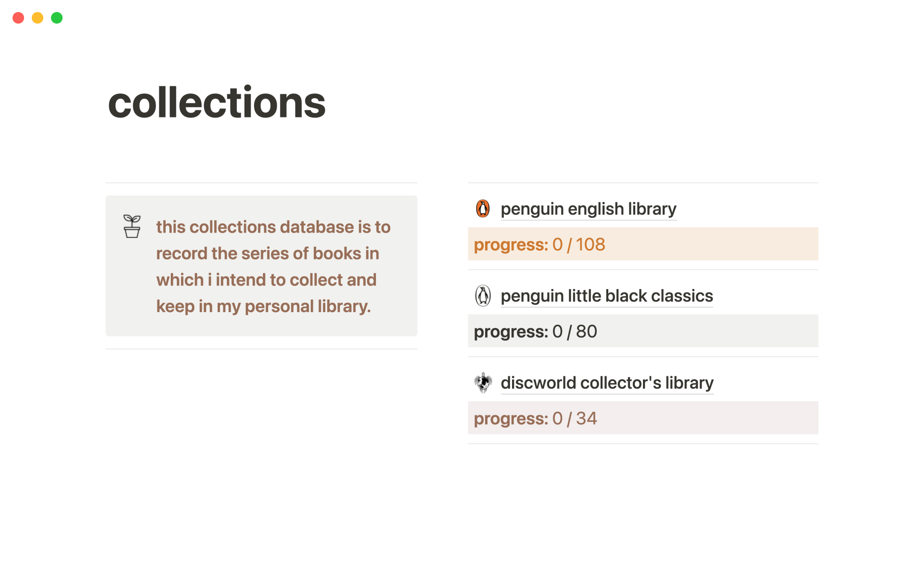Close the window with red button
This screenshot has height=578, width=924.
click(18, 18)
